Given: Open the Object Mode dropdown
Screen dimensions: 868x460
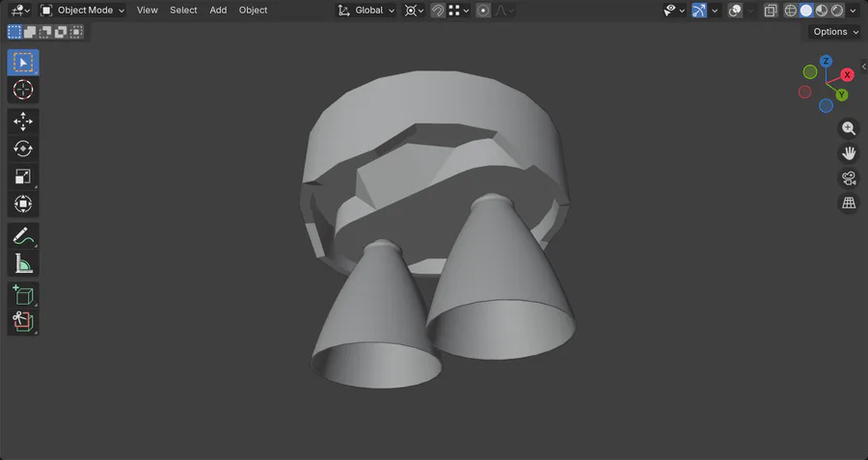Looking at the screenshot, I should [x=83, y=10].
